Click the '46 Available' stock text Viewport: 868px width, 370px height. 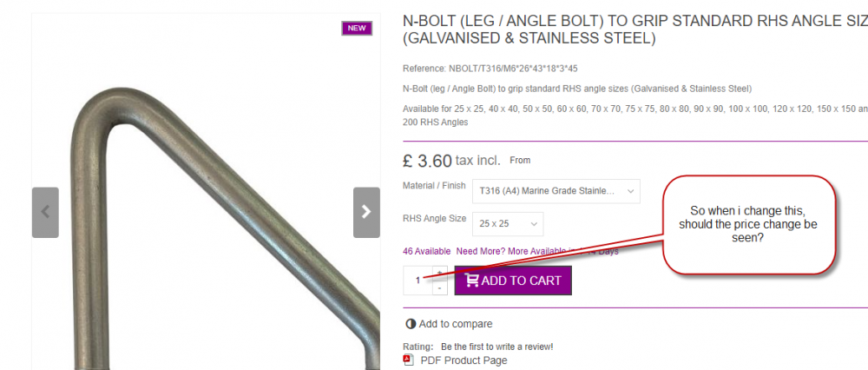[x=427, y=252]
